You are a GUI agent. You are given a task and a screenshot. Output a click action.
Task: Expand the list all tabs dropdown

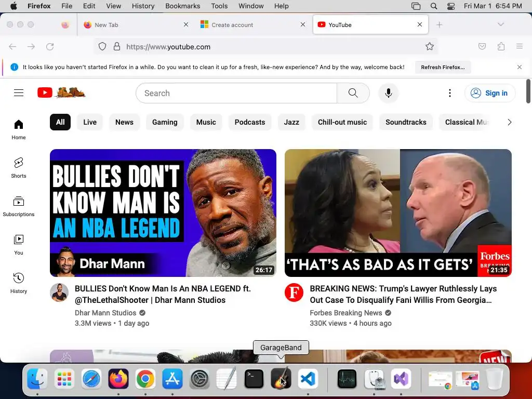coord(501,24)
